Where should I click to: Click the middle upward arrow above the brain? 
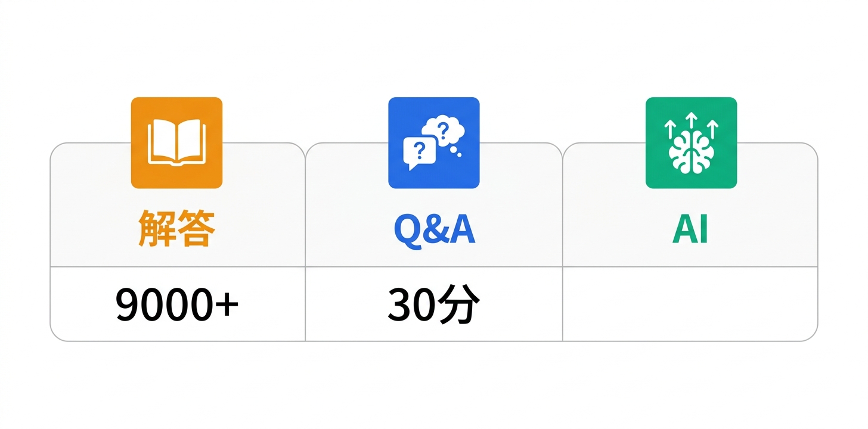691,122
